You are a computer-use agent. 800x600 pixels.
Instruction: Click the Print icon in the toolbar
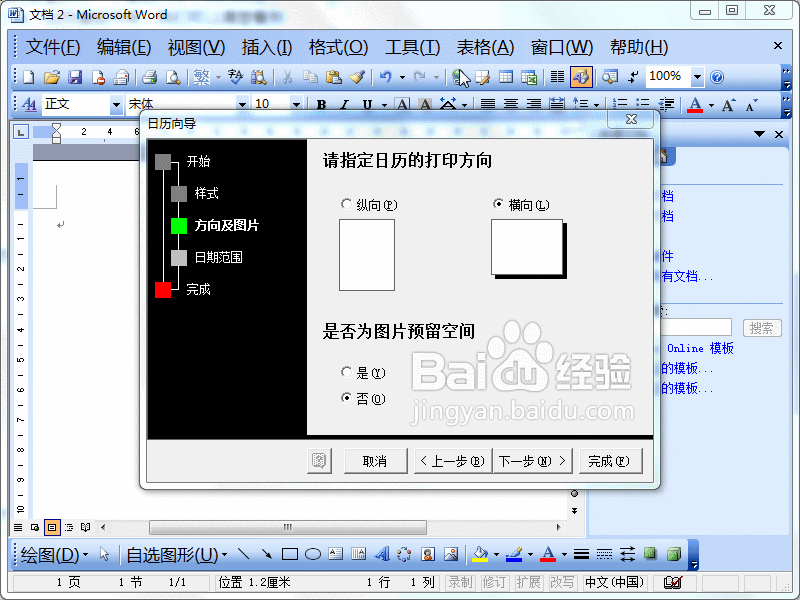coord(149,77)
